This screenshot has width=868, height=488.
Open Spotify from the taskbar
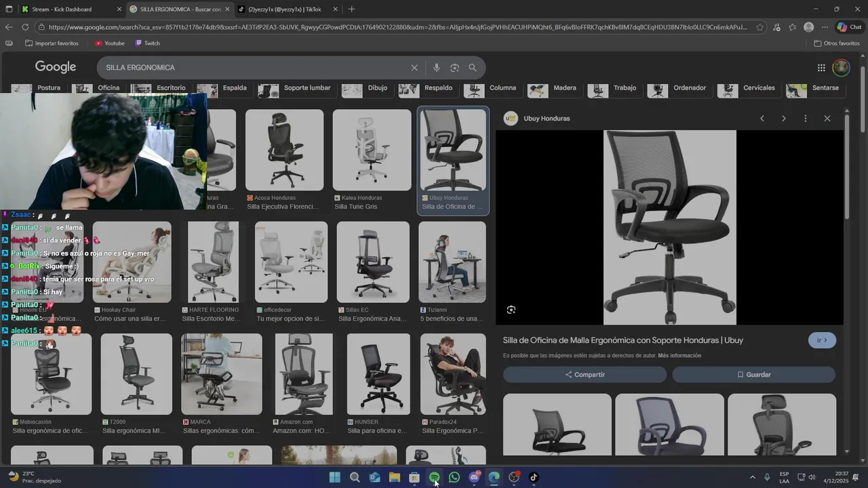pos(435,477)
